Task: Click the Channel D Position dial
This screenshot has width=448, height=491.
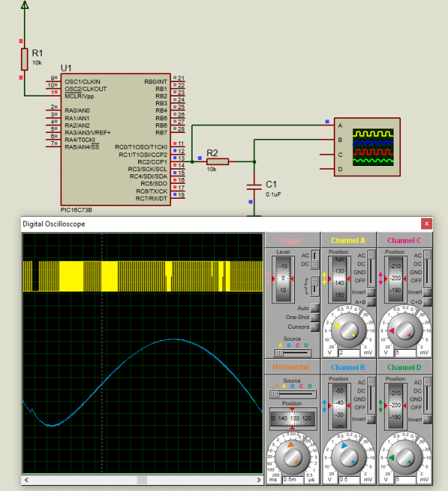Action: click(x=395, y=406)
